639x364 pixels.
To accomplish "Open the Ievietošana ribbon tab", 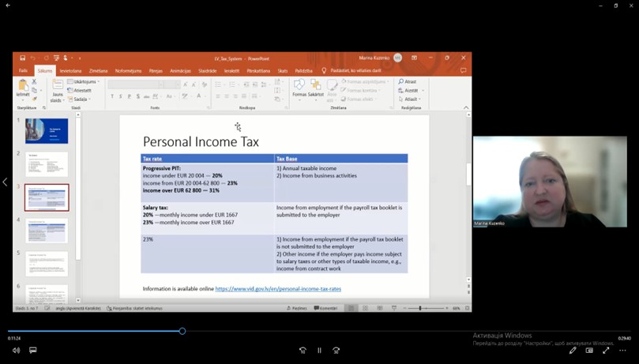I will 70,71.
